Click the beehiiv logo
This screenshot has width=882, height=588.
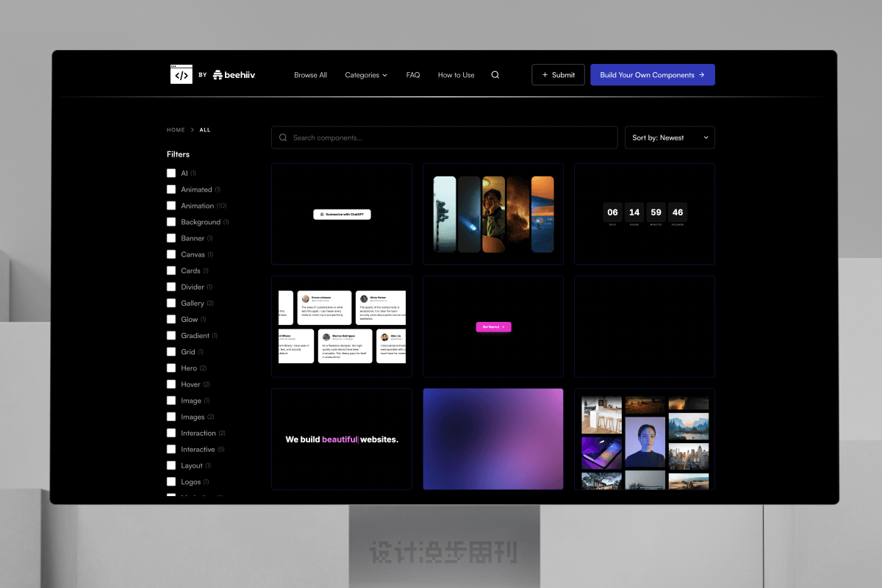click(x=234, y=75)
